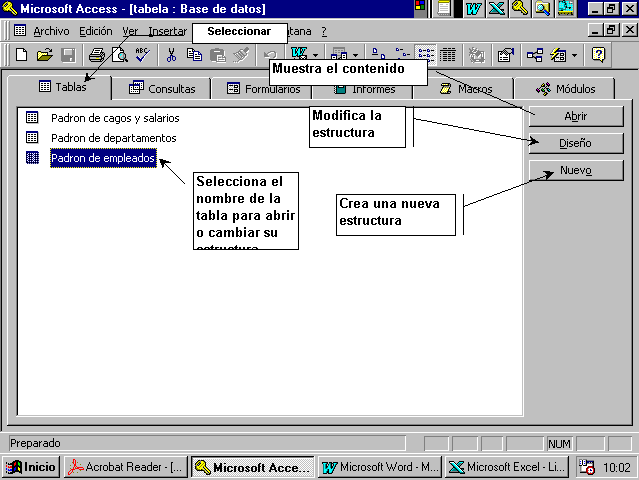Click the database window icon left of Archivo
639x480 pixels.
[20, 31]
